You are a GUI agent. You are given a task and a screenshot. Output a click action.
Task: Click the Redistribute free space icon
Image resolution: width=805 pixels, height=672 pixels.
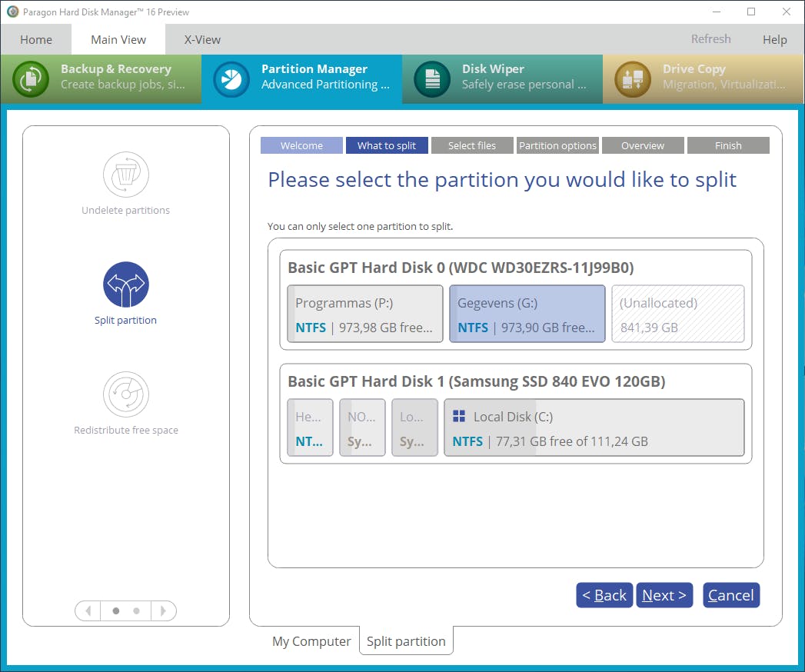126,394
